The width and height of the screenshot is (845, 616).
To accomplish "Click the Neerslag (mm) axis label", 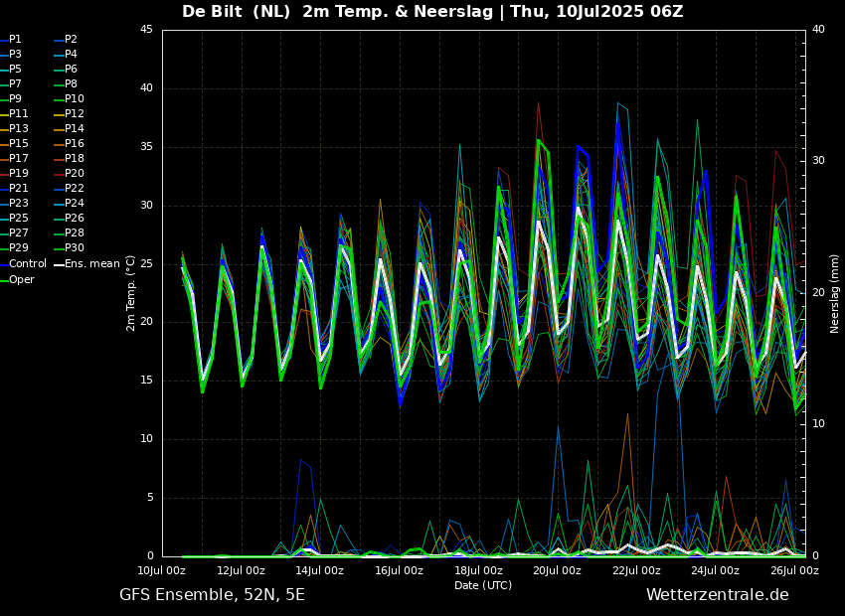I will [x=835, y=292].
